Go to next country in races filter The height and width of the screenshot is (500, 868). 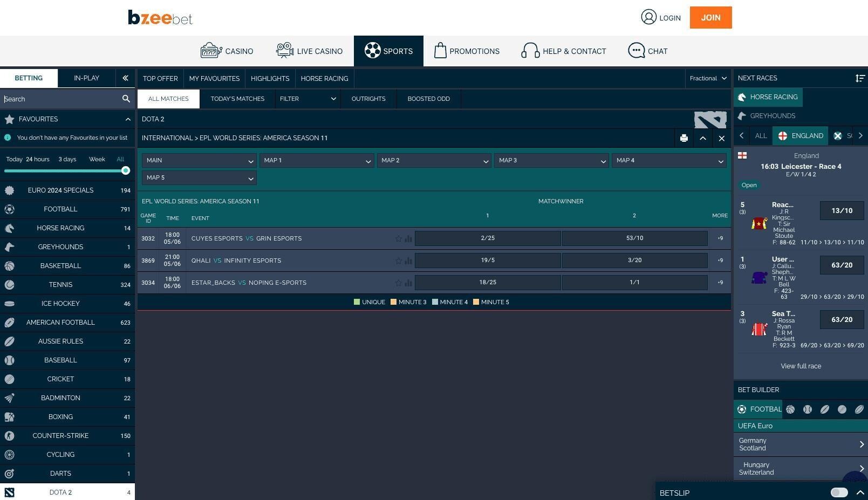[x=860, y=136]
